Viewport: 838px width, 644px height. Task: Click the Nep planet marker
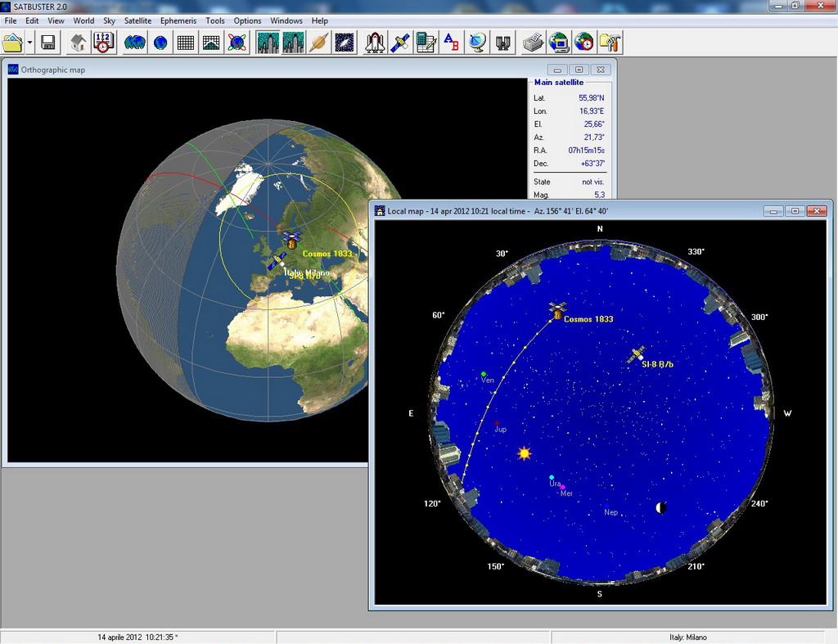pos(607,506)
